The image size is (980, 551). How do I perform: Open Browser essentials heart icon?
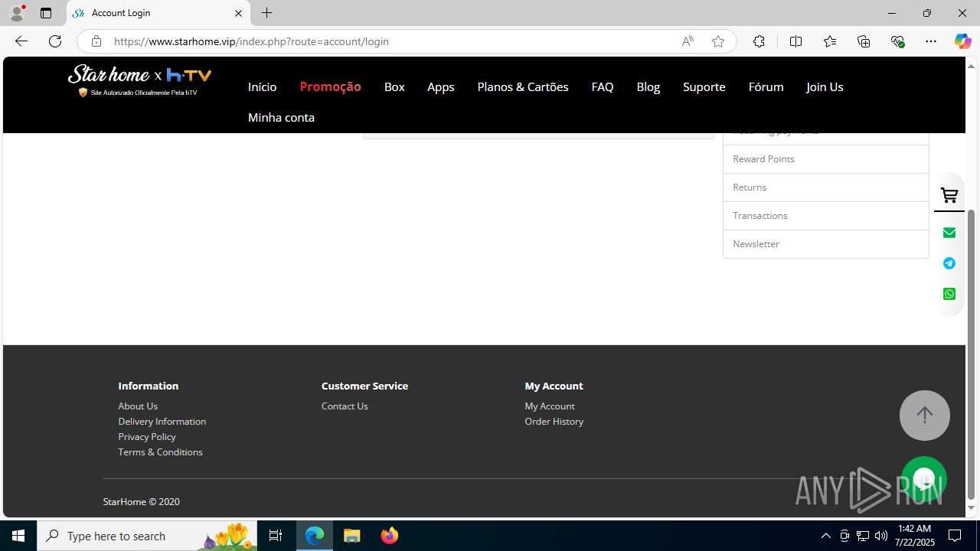coord(897,41)
